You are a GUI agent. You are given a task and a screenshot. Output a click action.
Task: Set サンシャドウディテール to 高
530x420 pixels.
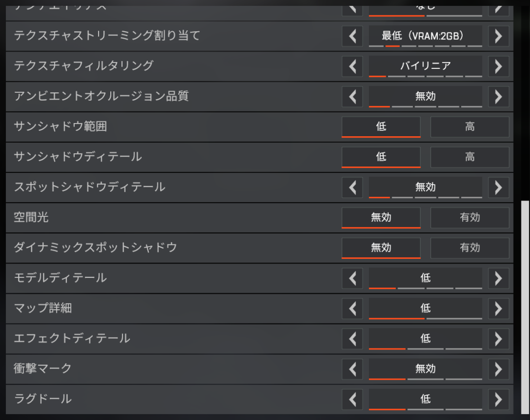[x=470, y=157]
